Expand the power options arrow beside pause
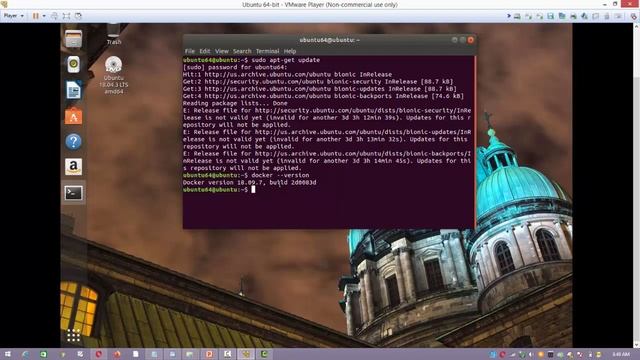The width and height of the screenshot is (640, 360). [x=44, y=16]
